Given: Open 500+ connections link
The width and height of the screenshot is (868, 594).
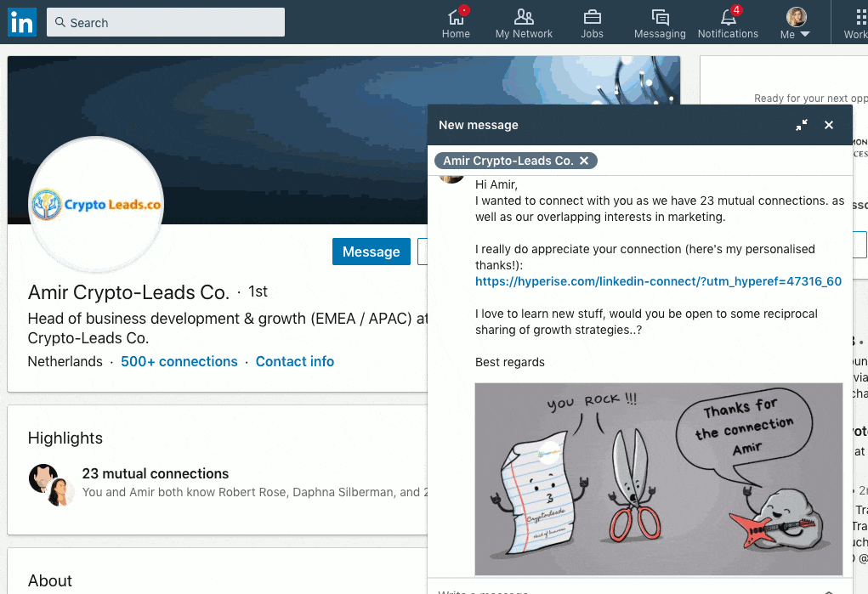Looking at the screenshot, I should point(179,361).
